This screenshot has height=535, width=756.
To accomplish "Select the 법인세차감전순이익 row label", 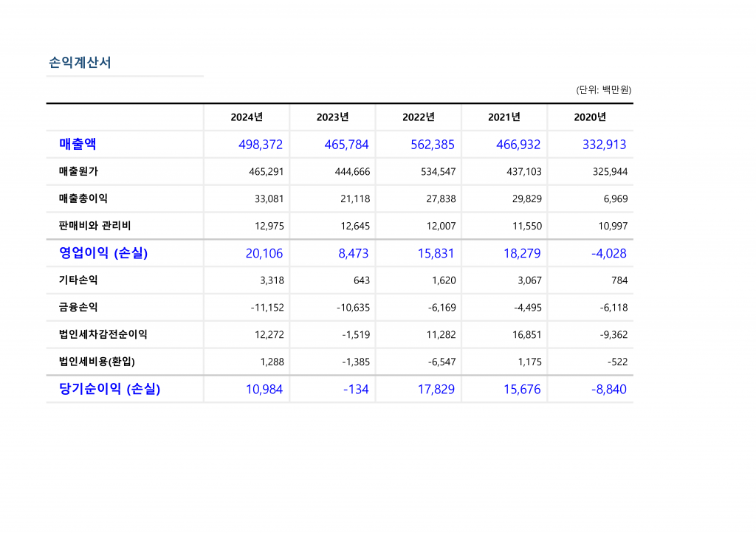I will (x=103, y=334).
